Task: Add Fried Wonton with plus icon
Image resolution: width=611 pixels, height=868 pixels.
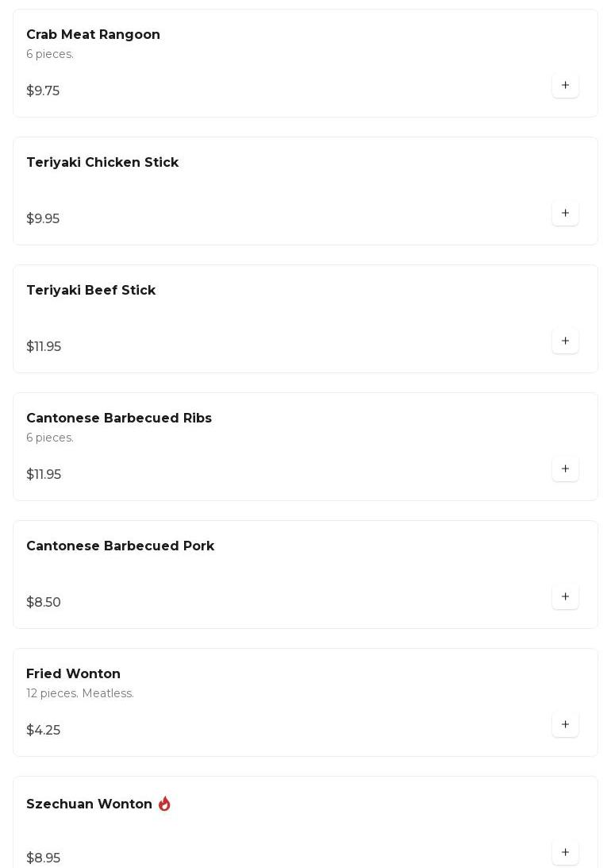Action: (565, 725)
